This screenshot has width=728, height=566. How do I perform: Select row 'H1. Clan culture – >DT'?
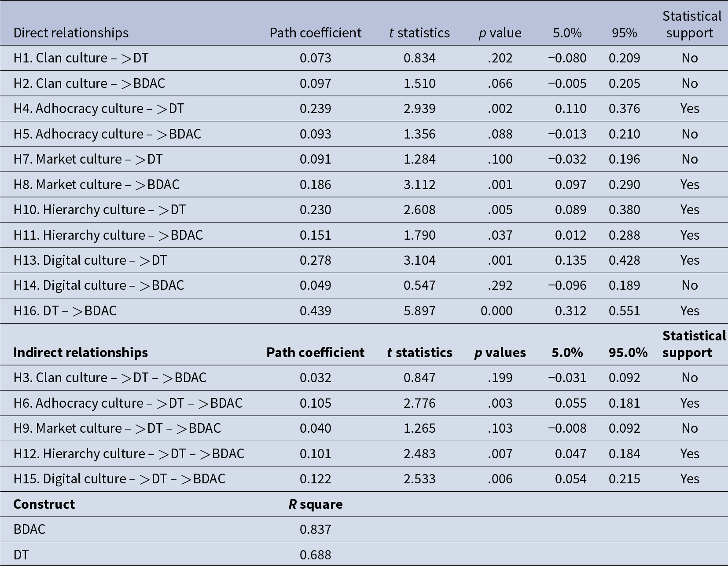click(x=364, y=58)
